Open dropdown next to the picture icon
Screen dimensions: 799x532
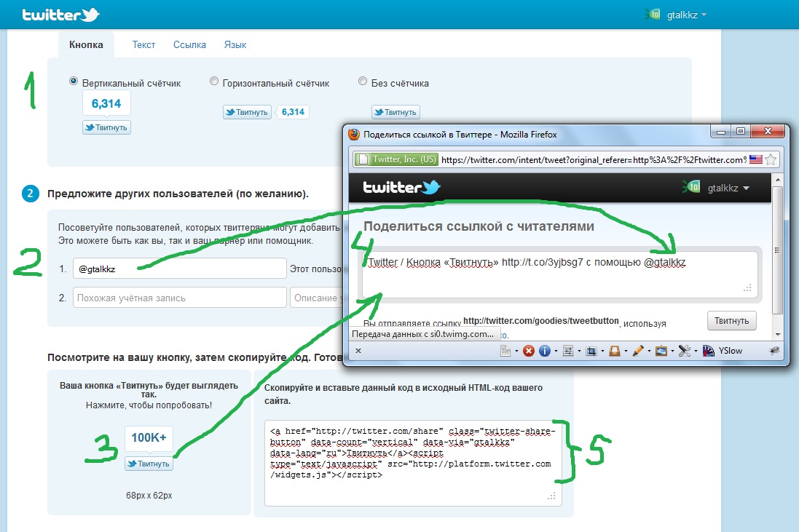click(672, 351)
